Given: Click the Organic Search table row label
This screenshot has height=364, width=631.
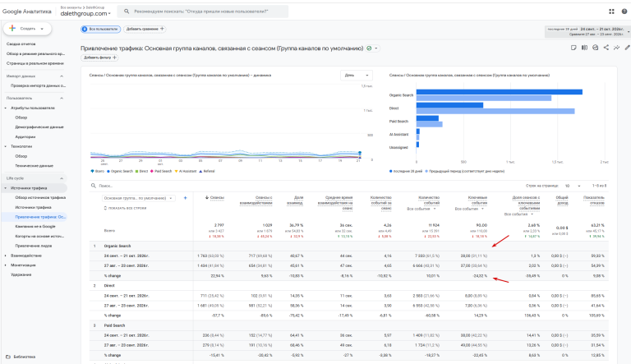Looking at the screenshot, I should tap(117, 246).
